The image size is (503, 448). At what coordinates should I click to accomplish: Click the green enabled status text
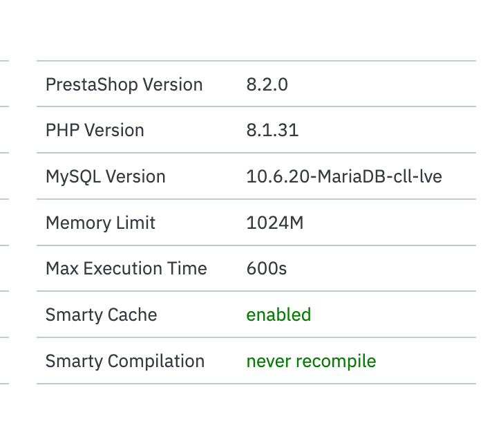pyautogui.click(x=278, y=315)
